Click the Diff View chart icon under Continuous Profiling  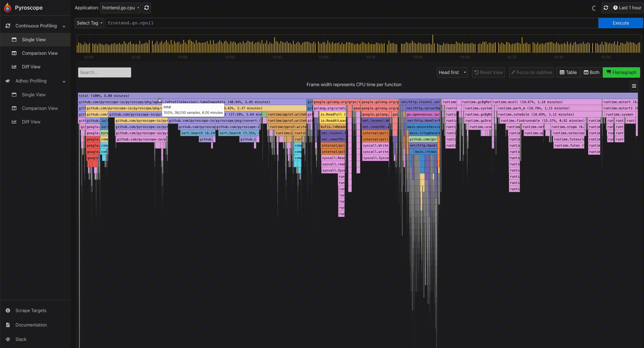(x=14, y=67)
